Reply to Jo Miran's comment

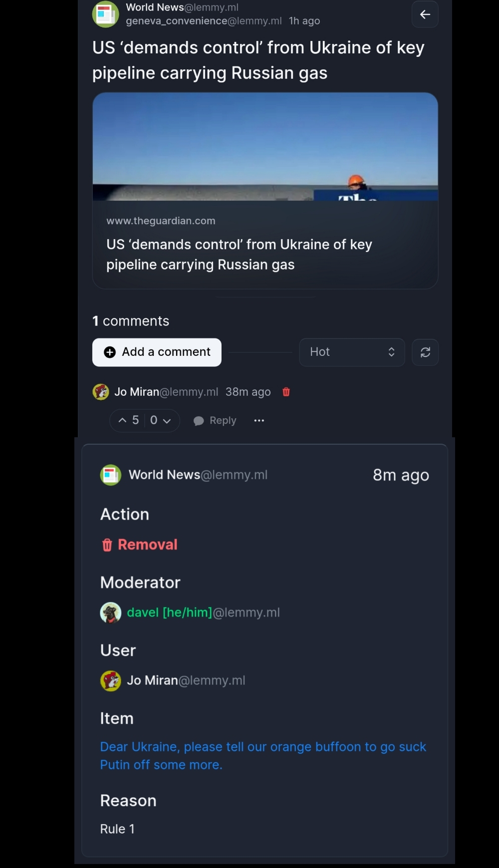[x=215, y=421]
